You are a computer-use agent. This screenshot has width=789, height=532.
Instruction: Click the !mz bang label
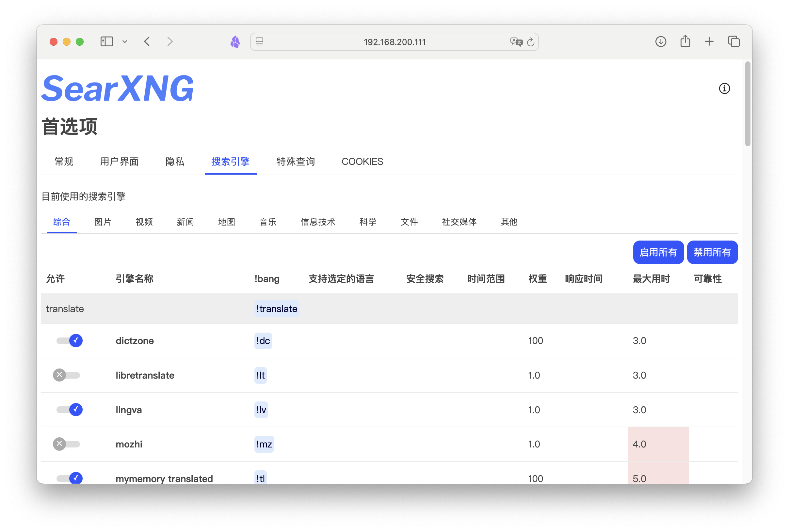264,444
